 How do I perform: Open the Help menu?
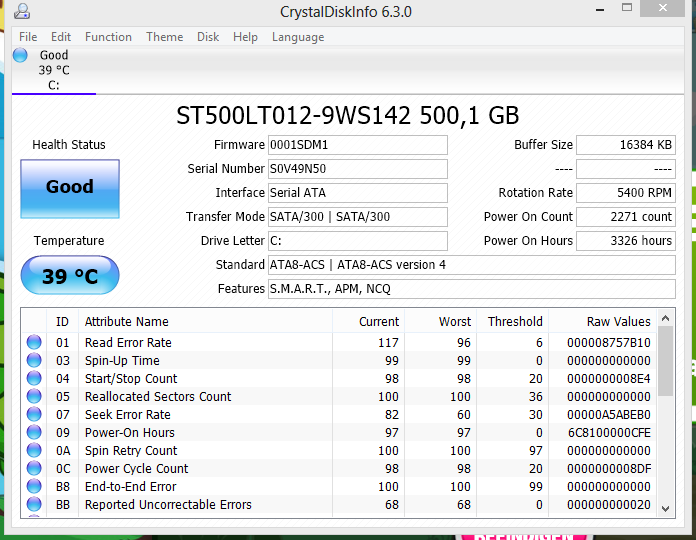(x=245, y=37)
